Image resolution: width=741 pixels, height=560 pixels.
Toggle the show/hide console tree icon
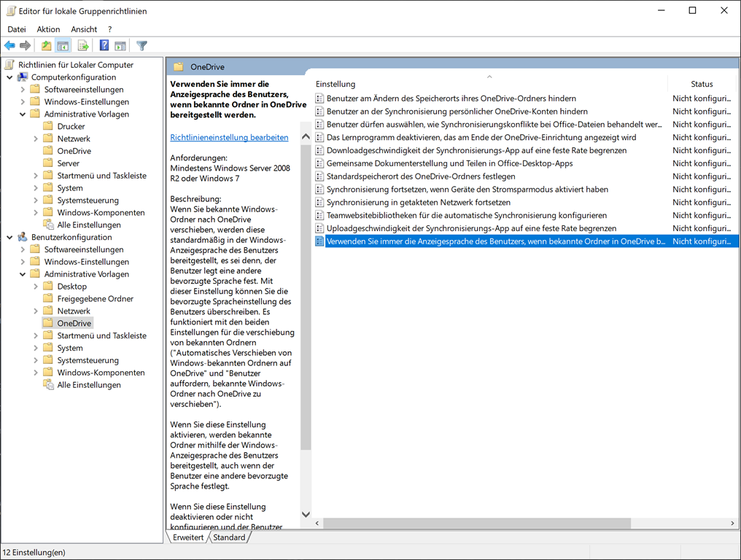[63, 46]
